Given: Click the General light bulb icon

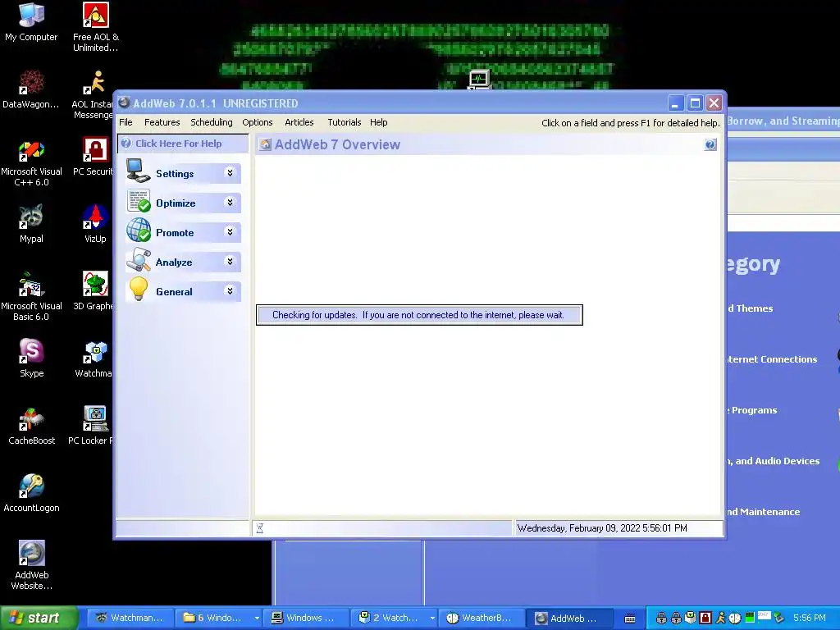Looking at the screenshot, I should coord(138,290).
